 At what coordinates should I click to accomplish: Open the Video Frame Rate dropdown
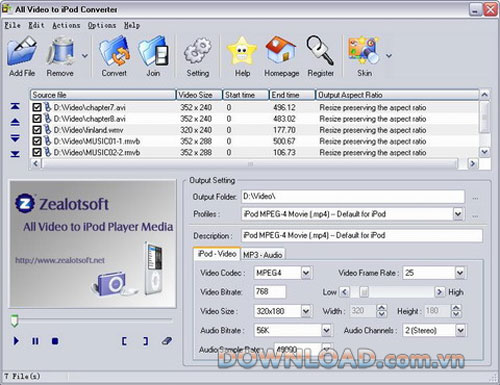click(460, 273)
